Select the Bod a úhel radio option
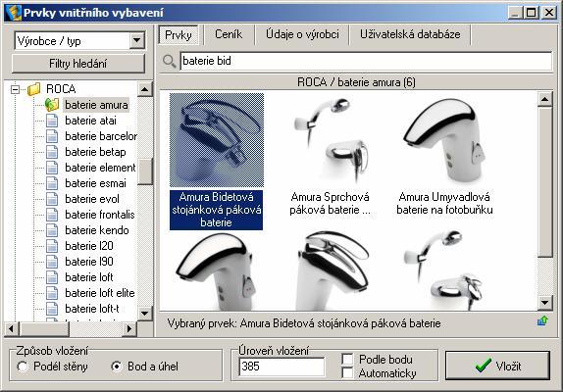This screenshot has height=392, width=563. coord(117,367)
